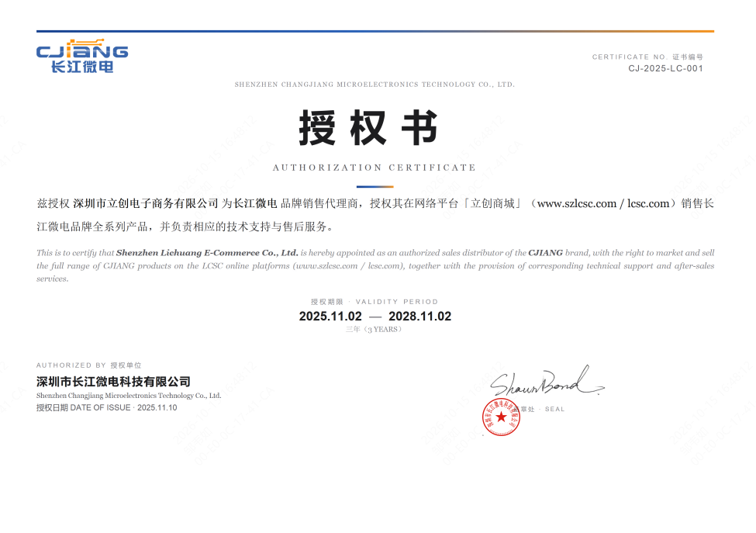The image size is (756, 533).
Task: Click Shenzhen Lichuang E-Commerce Co., Ltd. bold text
Action: [207, 253]
